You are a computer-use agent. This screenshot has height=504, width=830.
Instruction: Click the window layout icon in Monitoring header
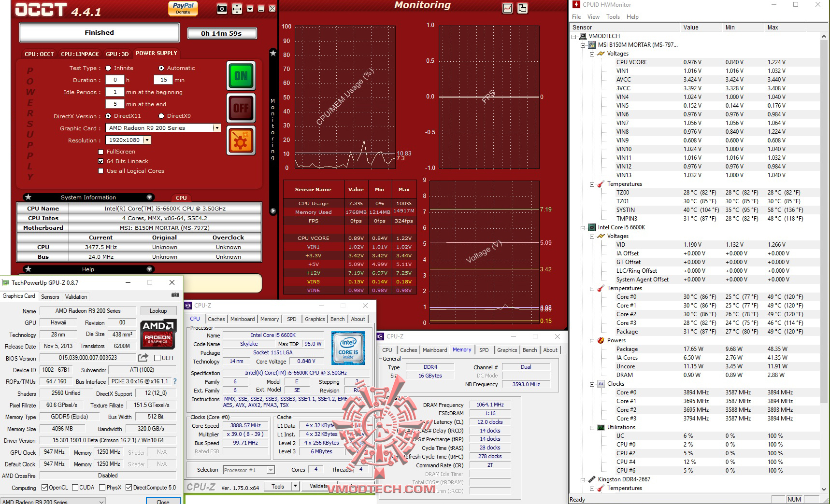click(x=522, y=8)
